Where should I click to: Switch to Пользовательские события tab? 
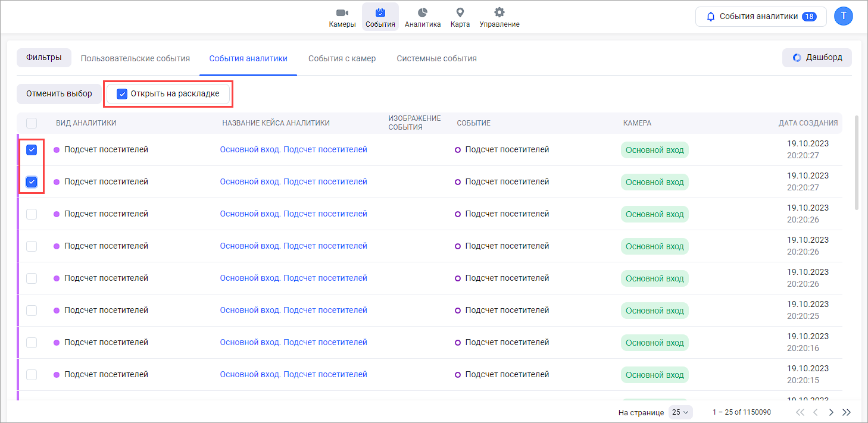click(x=135, y=58)
